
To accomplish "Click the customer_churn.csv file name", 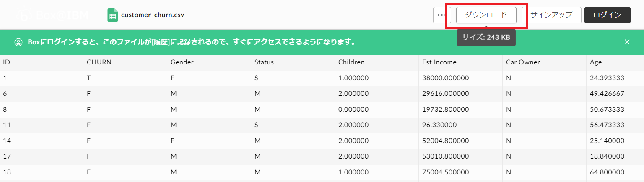I will tap(153, 15).
